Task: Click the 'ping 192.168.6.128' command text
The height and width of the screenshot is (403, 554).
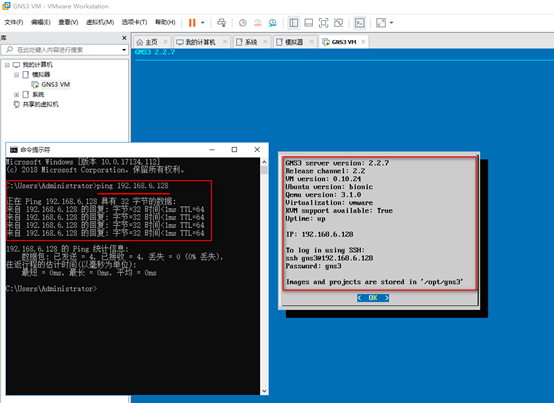Action: pos(132,186)
